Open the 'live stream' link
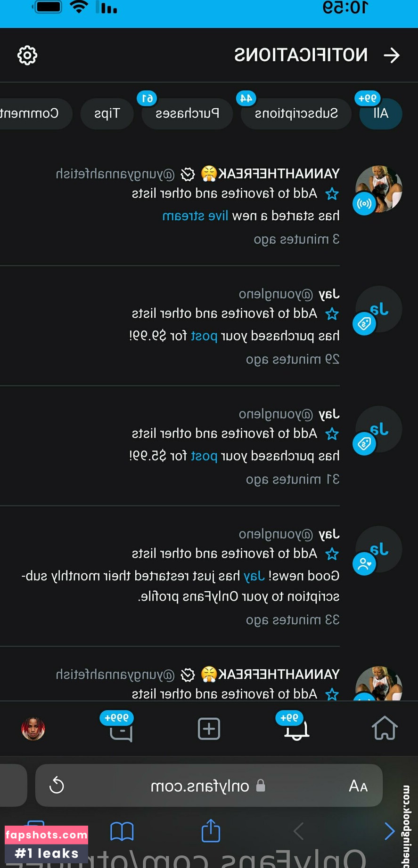Screen dimensions: 418x868 [x=195, y=216]
